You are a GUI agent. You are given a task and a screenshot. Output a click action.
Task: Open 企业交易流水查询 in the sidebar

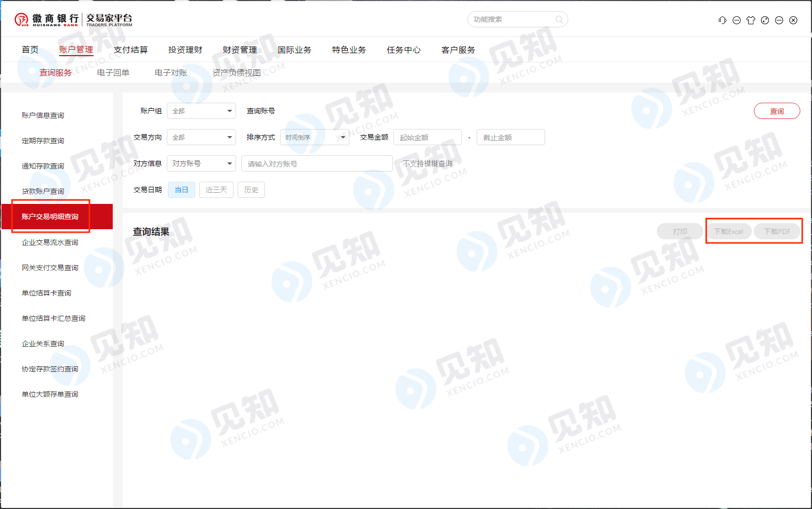pos(50,242)
